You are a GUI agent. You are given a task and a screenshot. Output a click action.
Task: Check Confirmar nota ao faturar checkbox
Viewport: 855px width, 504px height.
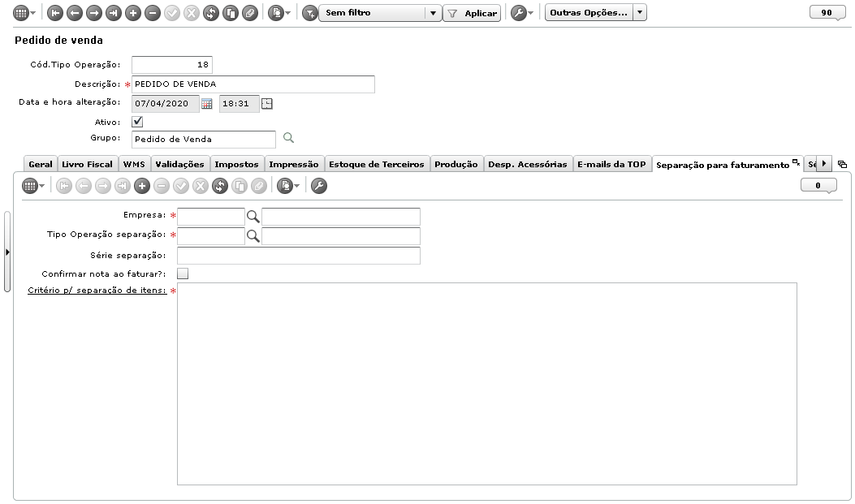tap(183, 274)
